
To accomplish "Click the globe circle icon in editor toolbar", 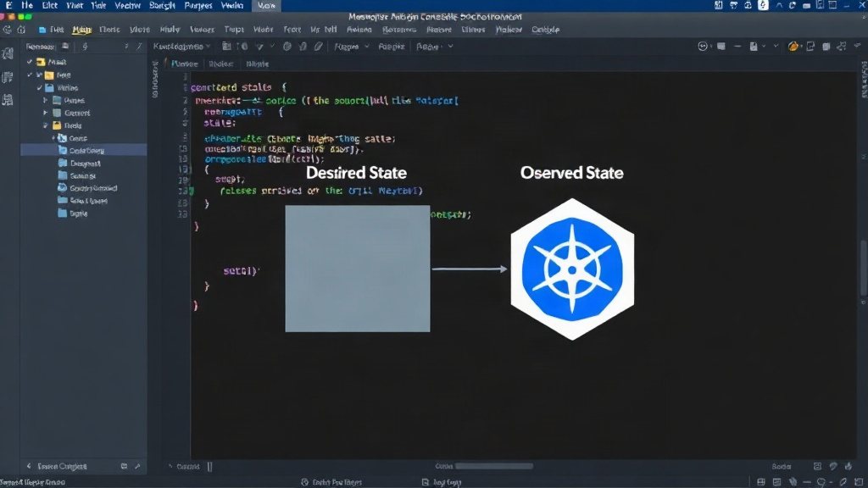I will click(287, 47).
